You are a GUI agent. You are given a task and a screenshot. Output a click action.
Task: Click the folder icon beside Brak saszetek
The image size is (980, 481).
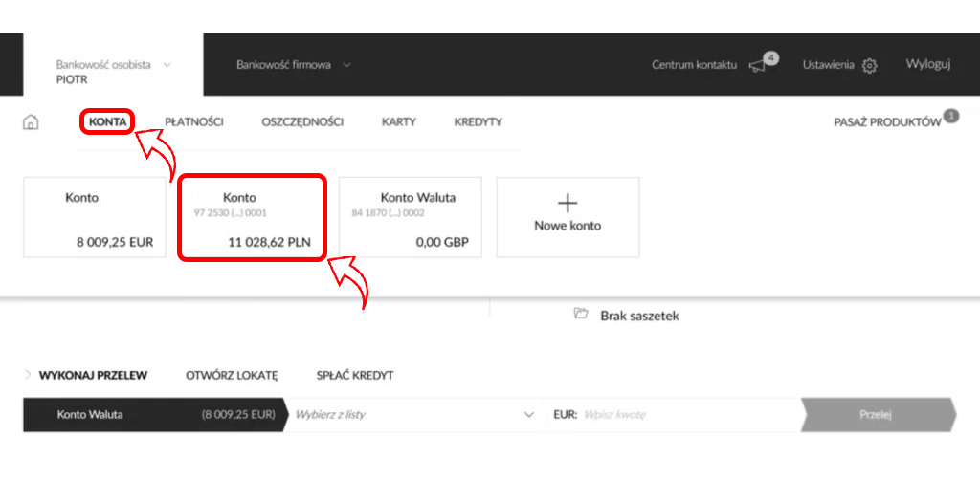tap(580, 315)
